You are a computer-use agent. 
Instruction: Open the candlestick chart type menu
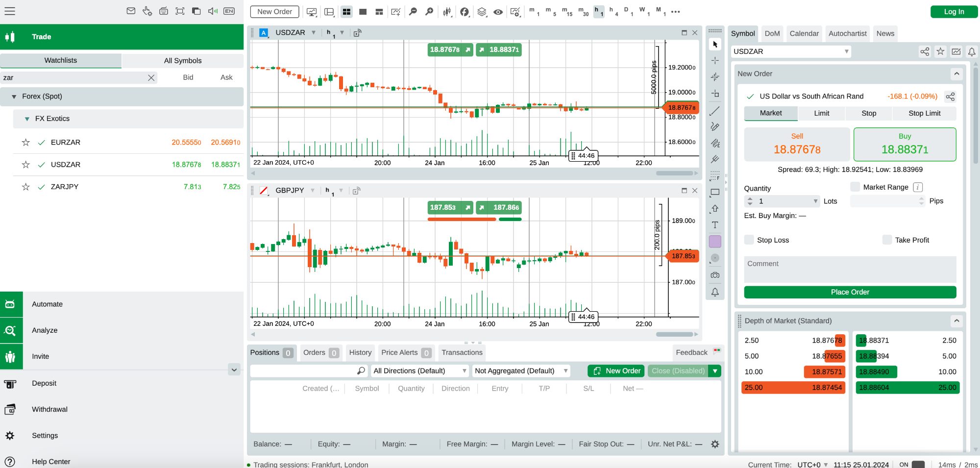pos(447,12)
